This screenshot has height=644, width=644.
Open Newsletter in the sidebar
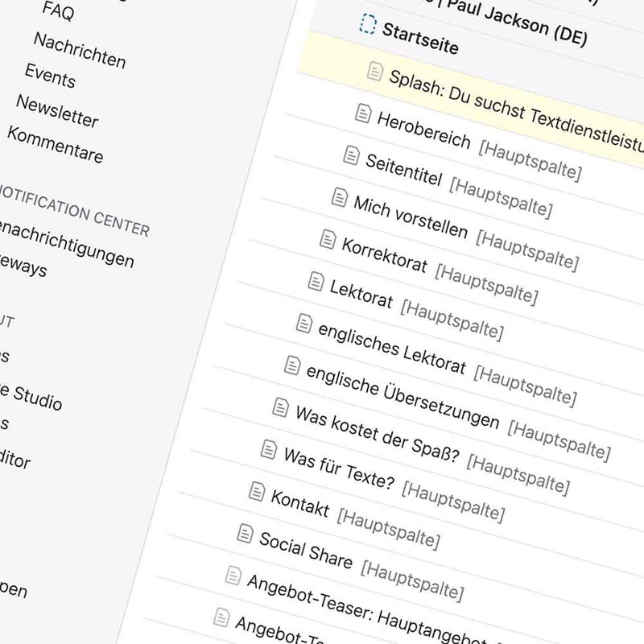pyautogui.click(x=57, y=111)
